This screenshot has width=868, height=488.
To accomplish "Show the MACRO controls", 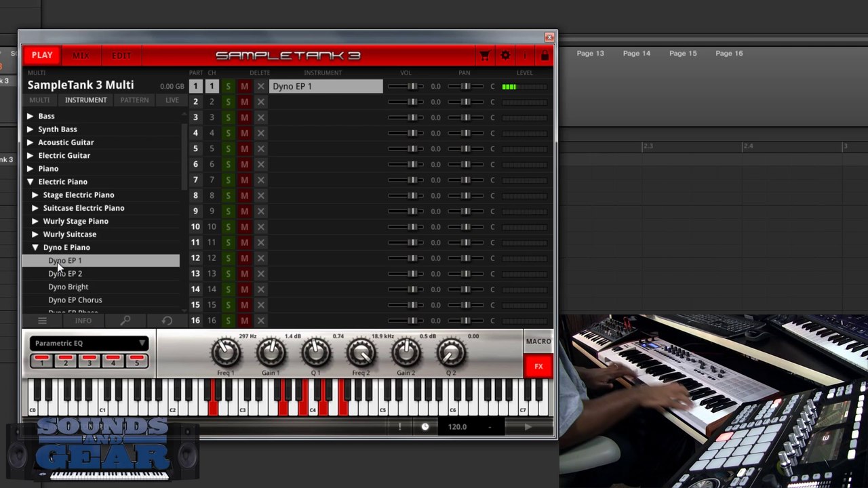I will point(538,342).
